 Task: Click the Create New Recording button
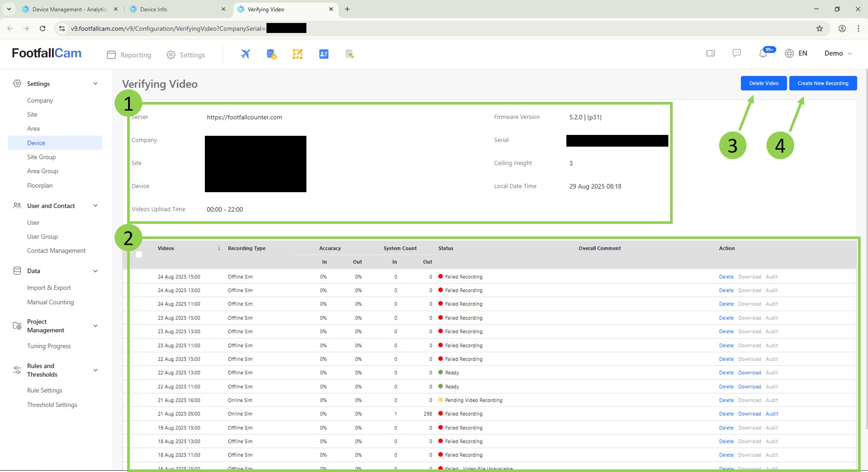(822, 83)
